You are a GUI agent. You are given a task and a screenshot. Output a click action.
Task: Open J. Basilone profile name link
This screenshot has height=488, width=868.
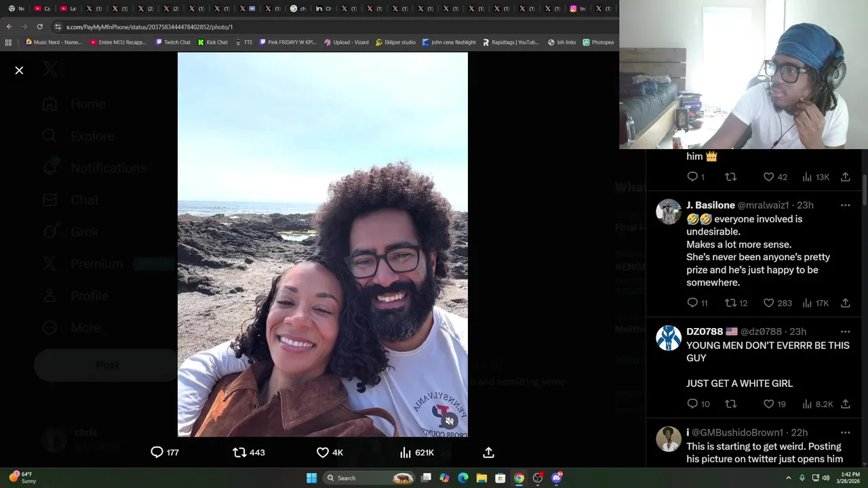710,205
